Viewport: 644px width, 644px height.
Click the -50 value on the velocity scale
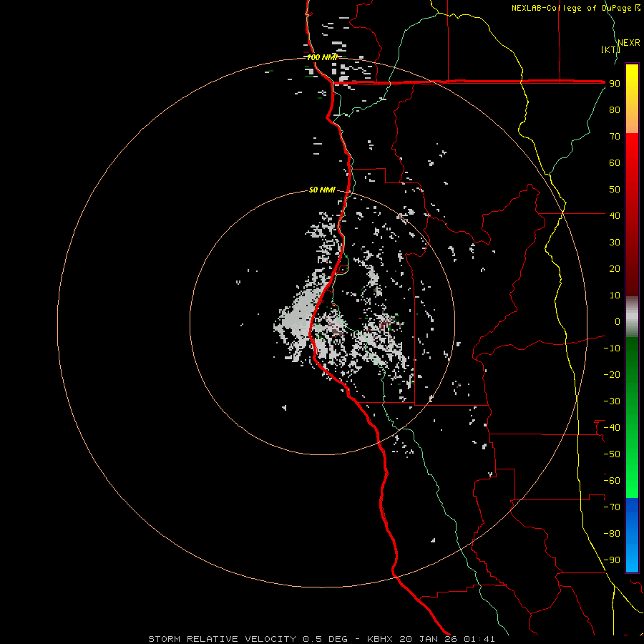tap(612, 454)
